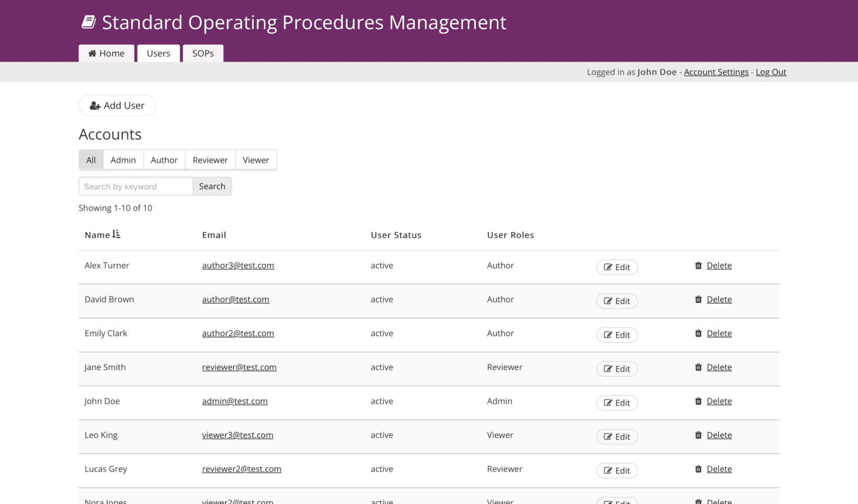Click the pencil Edit icon for Alex Turner
This screenshot has width=858, height=504.
tap(607, 267)
